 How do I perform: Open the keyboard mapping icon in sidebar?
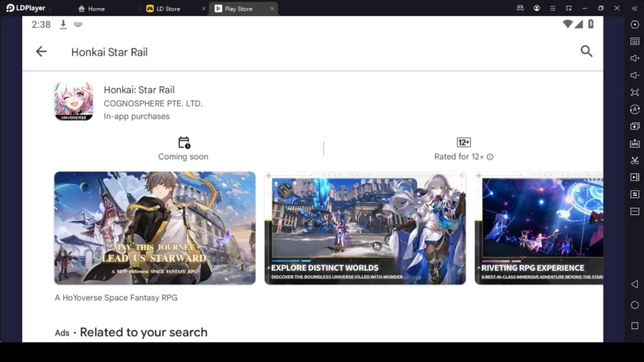(x=635, y=41)
